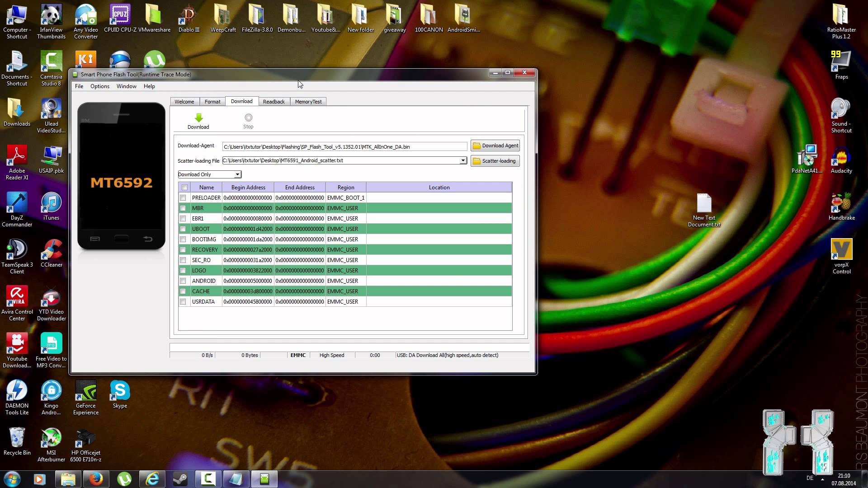Screen dimensions: 868x488
Task: Select the FileZilla-3.8.0 folder icon
Action: (257, 19)
